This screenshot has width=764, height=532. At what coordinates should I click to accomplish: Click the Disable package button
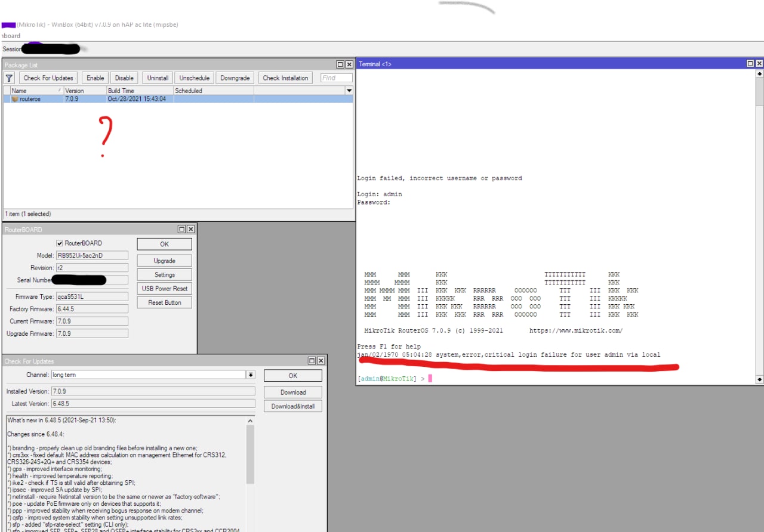(x=124, y=78)
